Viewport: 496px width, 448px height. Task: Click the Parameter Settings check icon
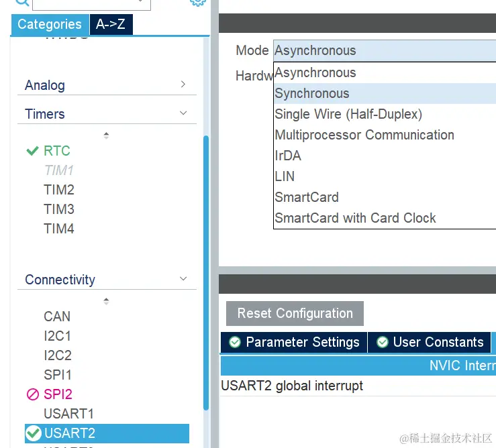pyautogui.click(x=235, y=342)
